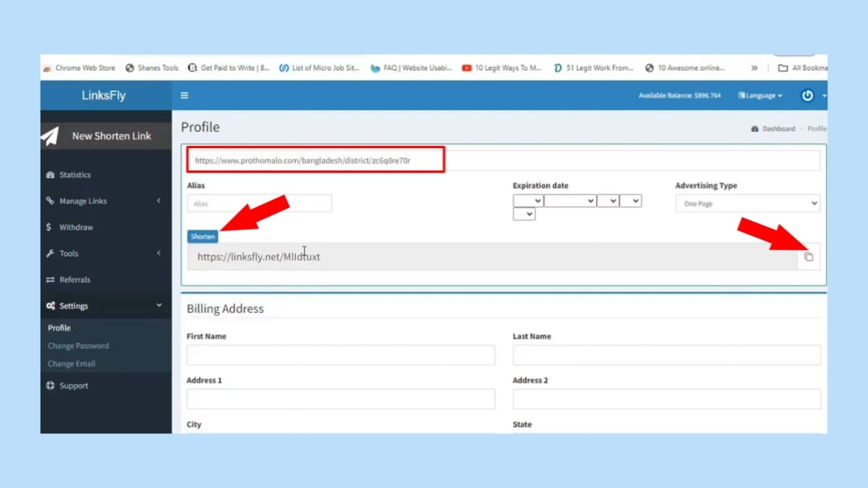This screenshot has width=868, height=488.
Task: Click the First Name input field
Action: (x=341, y=355)
